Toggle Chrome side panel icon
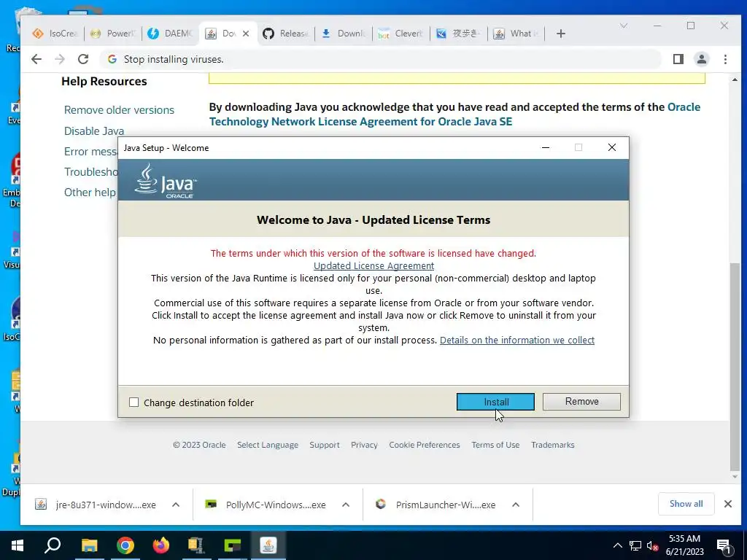 [x=678, y=59]
